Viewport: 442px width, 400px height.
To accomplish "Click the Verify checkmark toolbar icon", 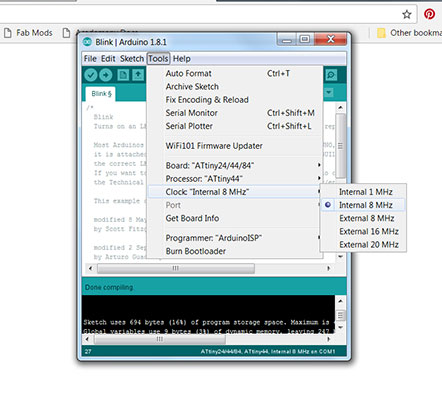I will (x=91, y=75).
